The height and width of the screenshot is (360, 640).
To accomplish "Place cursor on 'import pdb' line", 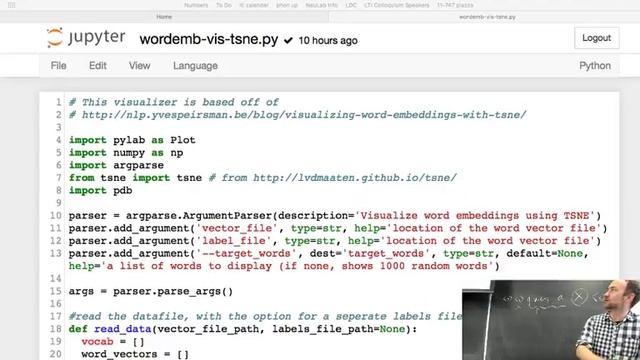I will [x=100, y=191].
